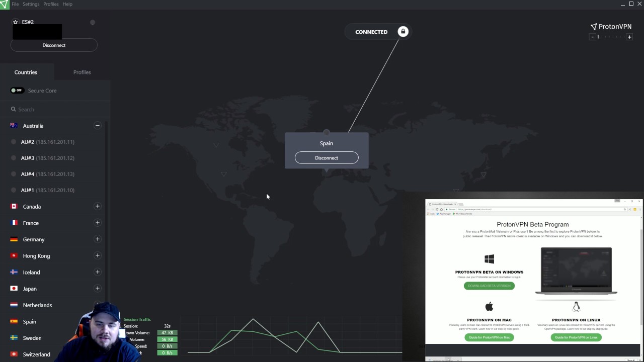Click the Sweden flag icon

click(x=14, y=338)
